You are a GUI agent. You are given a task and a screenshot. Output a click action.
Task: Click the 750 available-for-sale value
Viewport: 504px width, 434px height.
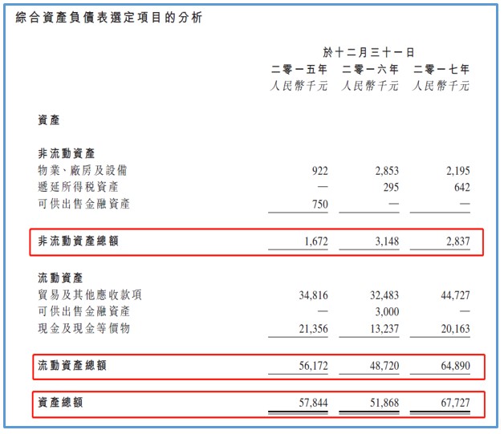(319, 204)
